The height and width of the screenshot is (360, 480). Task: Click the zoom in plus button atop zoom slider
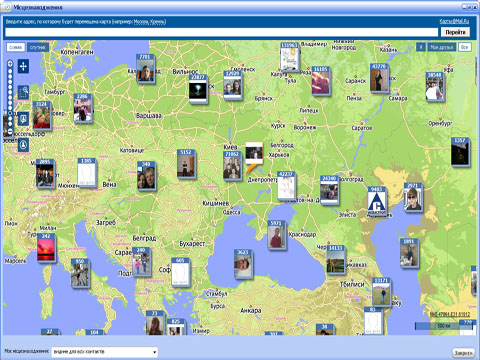(10, 63)
